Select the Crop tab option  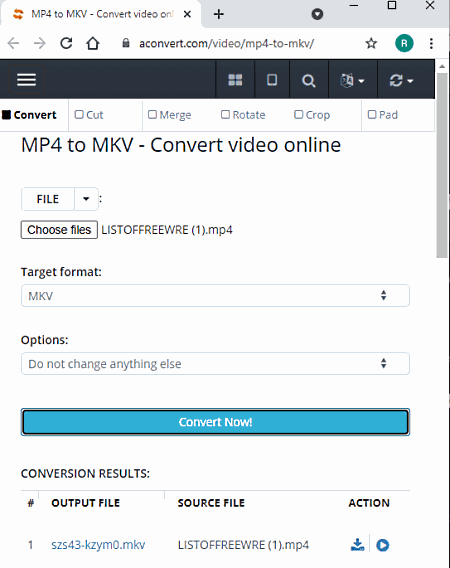click(x=312, y=115)
